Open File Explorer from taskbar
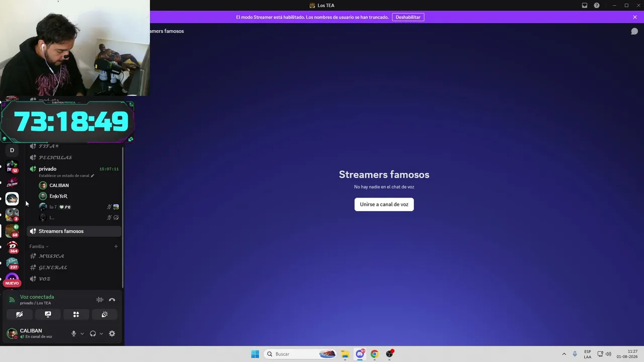644x362 pixels. 345,354
